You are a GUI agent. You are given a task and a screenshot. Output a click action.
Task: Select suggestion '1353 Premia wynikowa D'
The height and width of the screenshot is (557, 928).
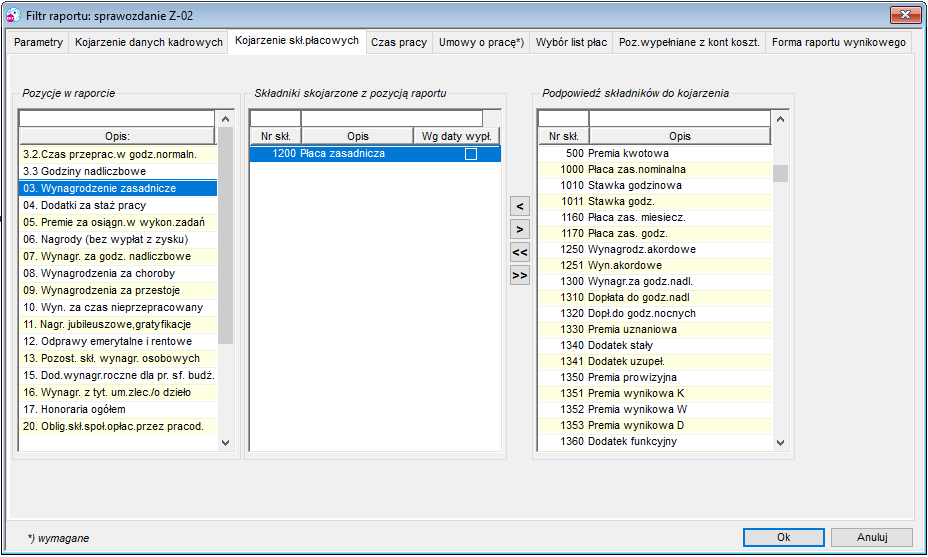tap(655, 425)
